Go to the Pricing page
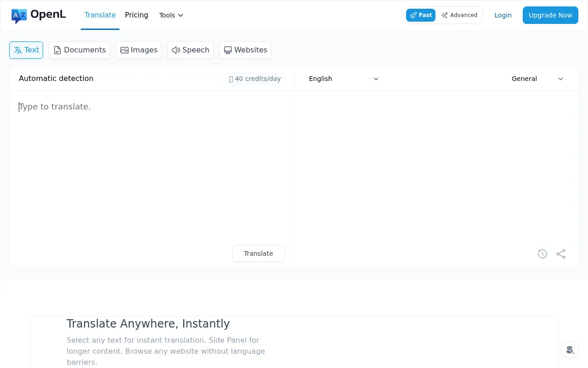The width and height of the screenshot is (588, 368). coord(136,15)
